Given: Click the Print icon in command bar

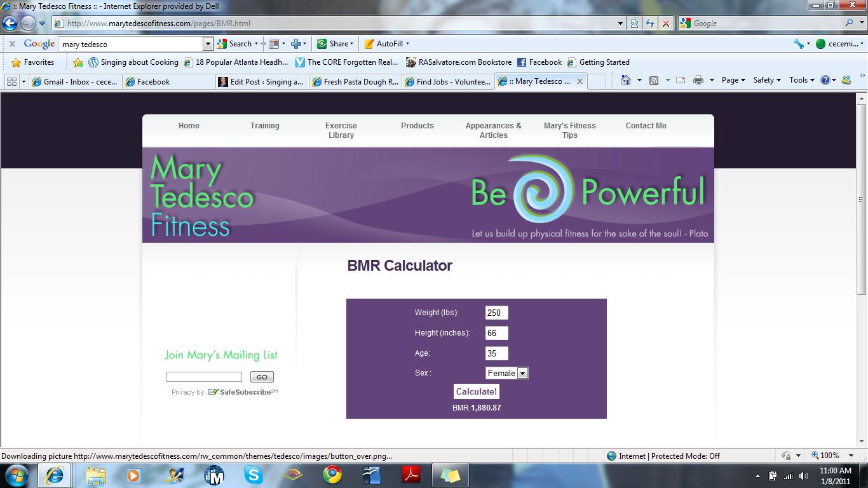Looking at the screenshot, I should point(698,80).
